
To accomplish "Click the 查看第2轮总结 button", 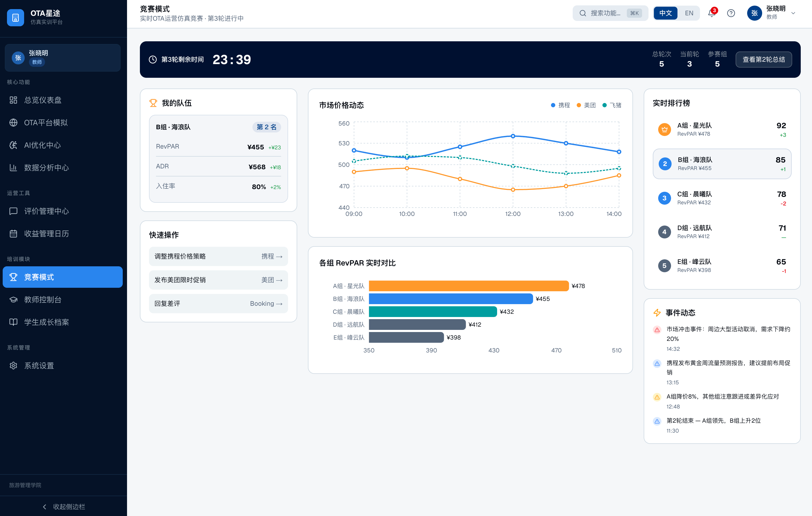I will [x=763, y=59].
